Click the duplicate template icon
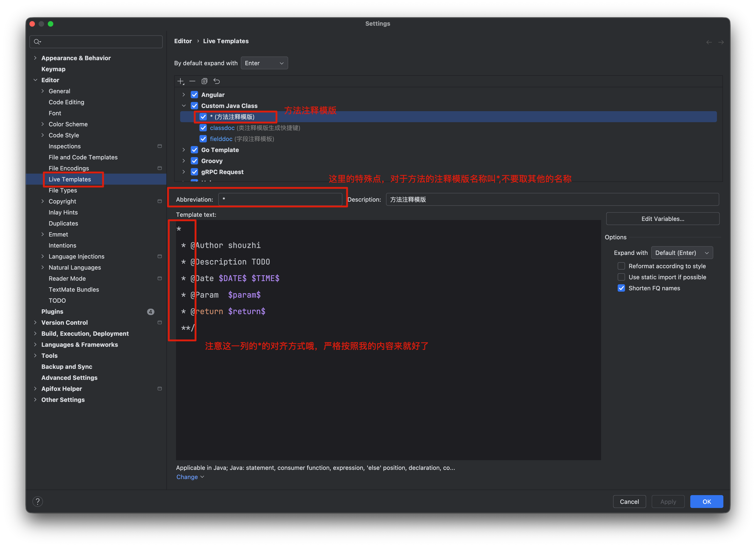 click(x=204, y=81)
